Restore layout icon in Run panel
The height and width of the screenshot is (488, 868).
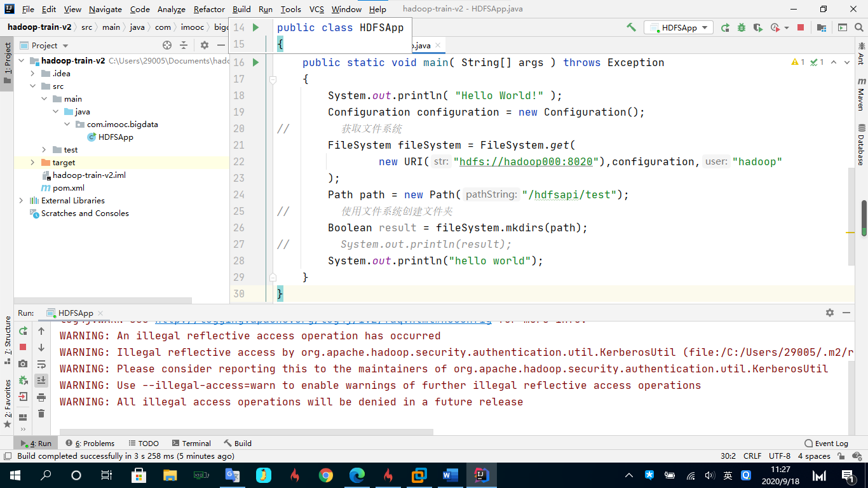point(23,417)
